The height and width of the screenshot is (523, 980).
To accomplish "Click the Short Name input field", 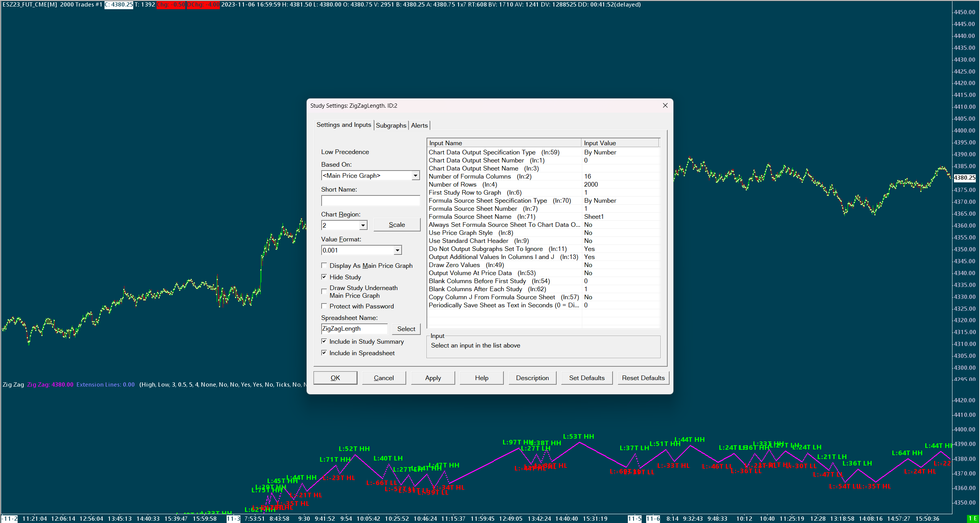I will [x=370, y=200].
